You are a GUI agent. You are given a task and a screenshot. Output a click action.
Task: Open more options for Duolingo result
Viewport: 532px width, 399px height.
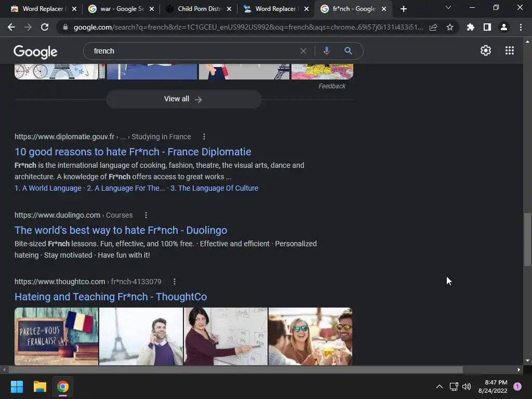pyautogui.click(x=146, y=215)
